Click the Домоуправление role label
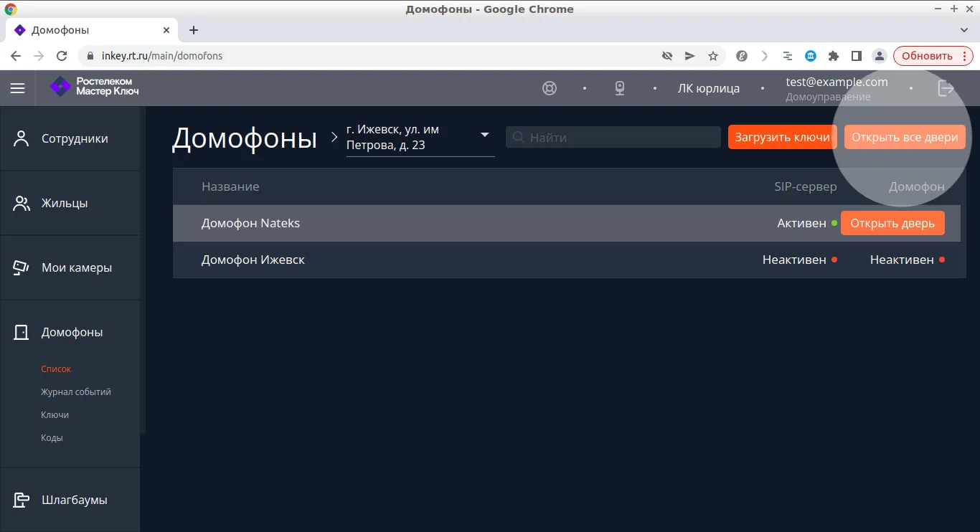 click(x=828, y=97)
